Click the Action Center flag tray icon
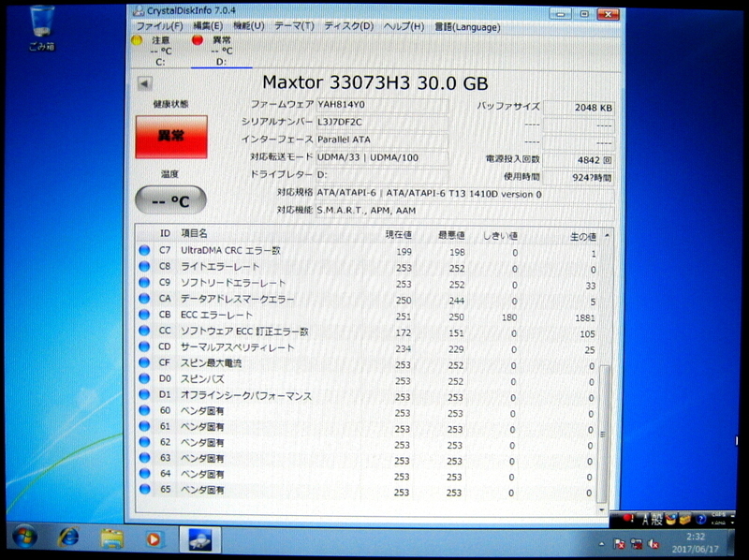This screenshot has height=560, width=749. click(619, 544)
